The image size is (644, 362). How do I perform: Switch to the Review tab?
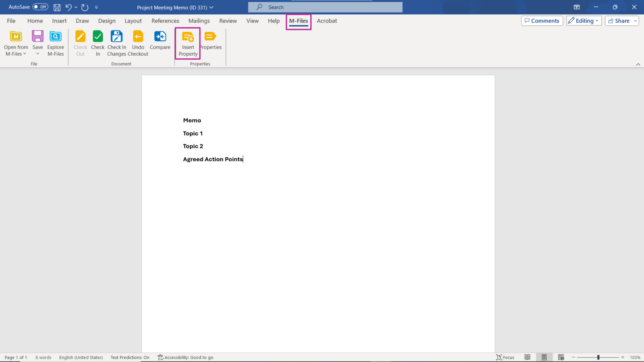click(x=228, y=21)
